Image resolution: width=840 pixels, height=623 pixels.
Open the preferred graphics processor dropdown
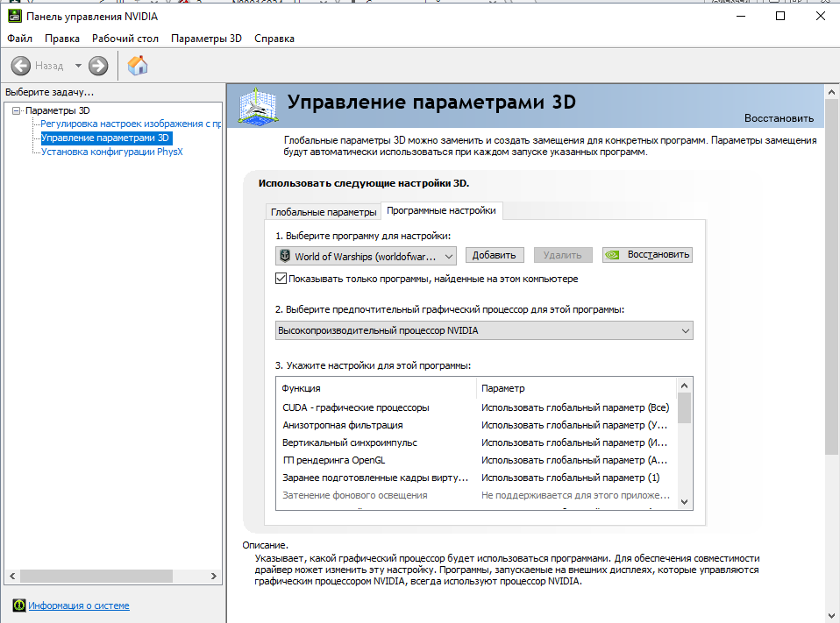[484, 330]
